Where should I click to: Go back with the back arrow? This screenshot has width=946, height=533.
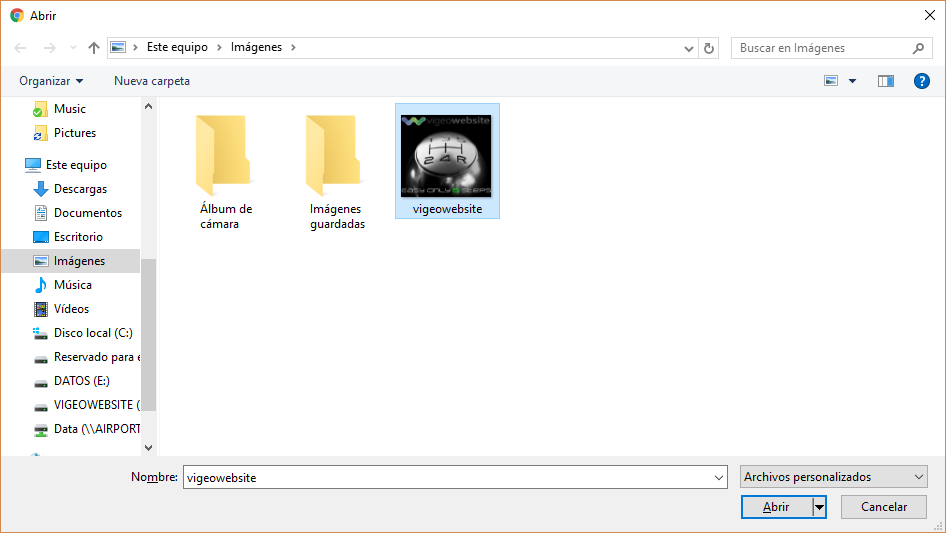21,48
